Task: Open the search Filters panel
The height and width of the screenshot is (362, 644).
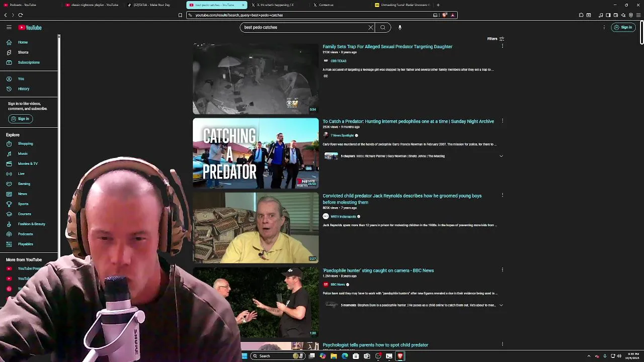Action: coord(496,39)
